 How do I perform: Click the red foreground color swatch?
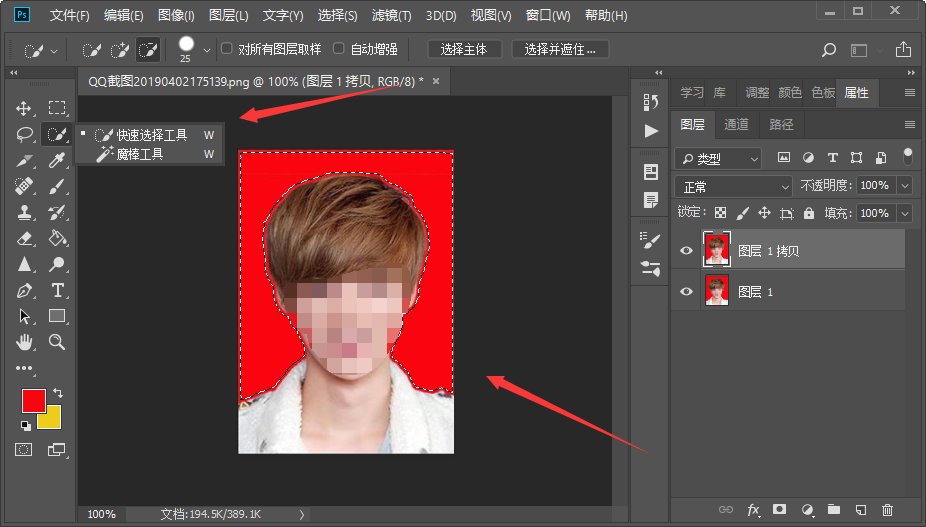click(34, 401)
